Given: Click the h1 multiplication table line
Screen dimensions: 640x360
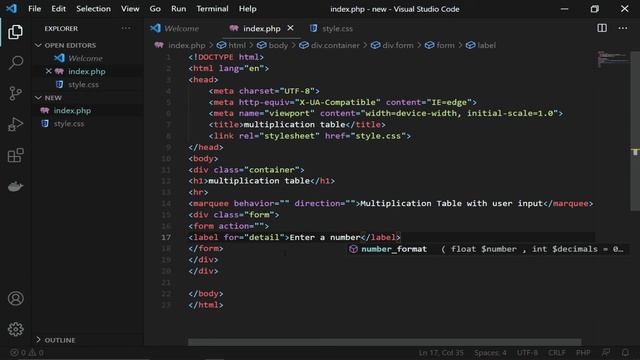Looking at the screenshot, I should pos(261,181).
